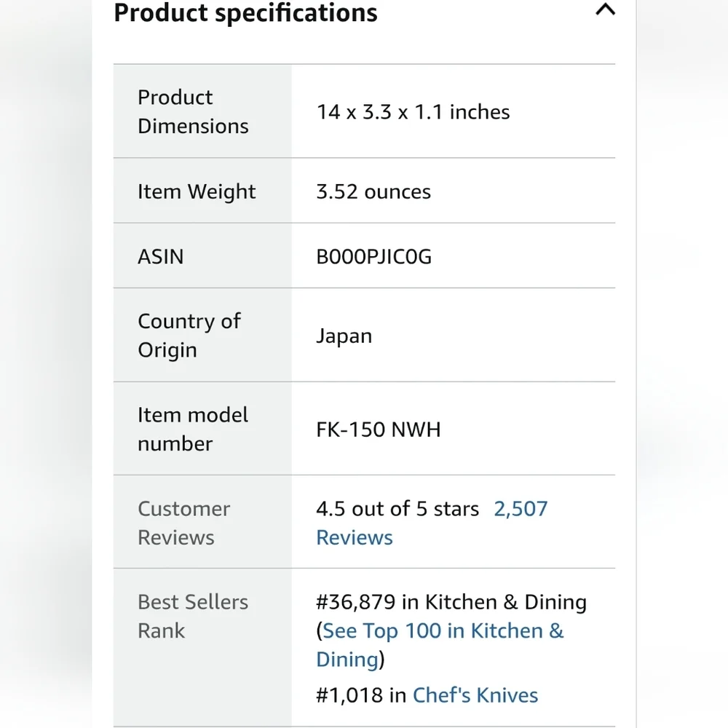This screenshot has width=728, height=728.
Task: Select the model number FK-150 NWH
Action: click(379, 430)
